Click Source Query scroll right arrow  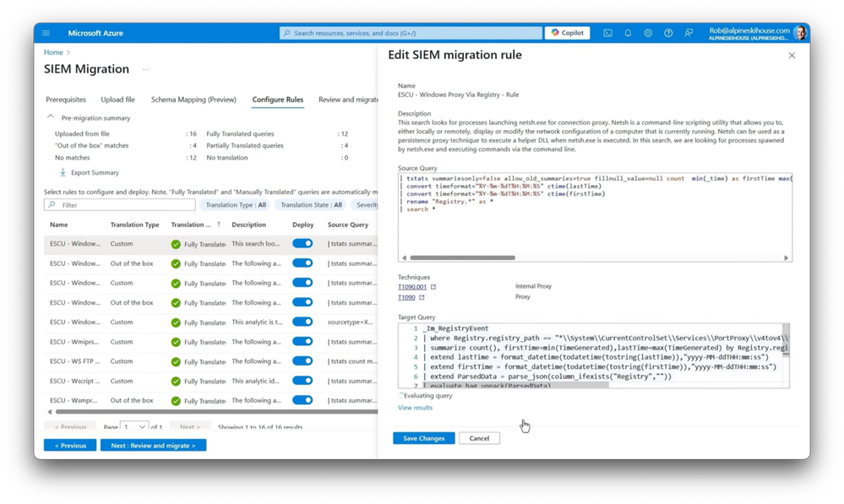click(786, 257)
